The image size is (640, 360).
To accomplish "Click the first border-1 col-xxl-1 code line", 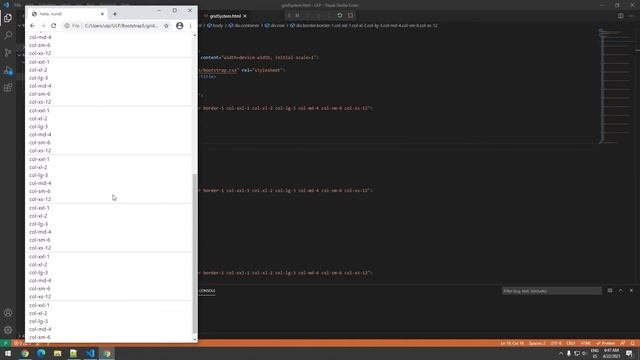I will click(286, 108).
